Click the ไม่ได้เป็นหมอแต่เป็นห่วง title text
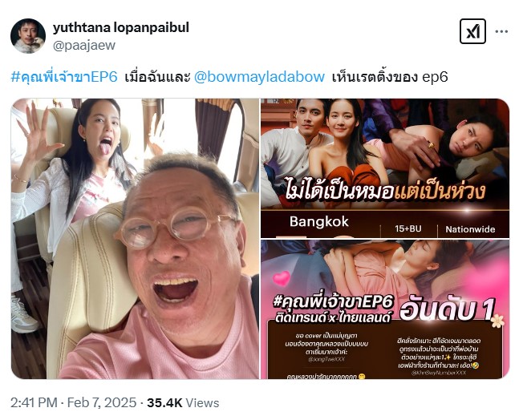This screenshot has height=420, width=519. coord(385,192)
